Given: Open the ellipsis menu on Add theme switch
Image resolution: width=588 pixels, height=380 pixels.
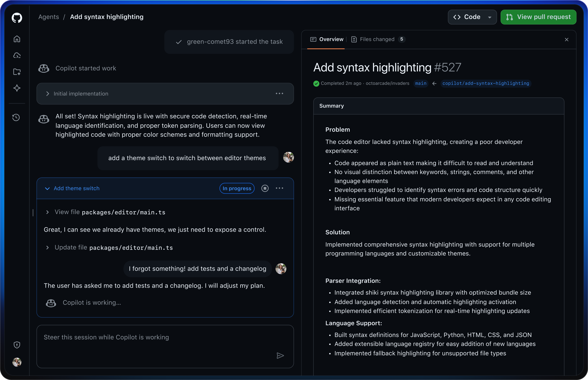Looking at the screenshot, I should pos(279,188).
